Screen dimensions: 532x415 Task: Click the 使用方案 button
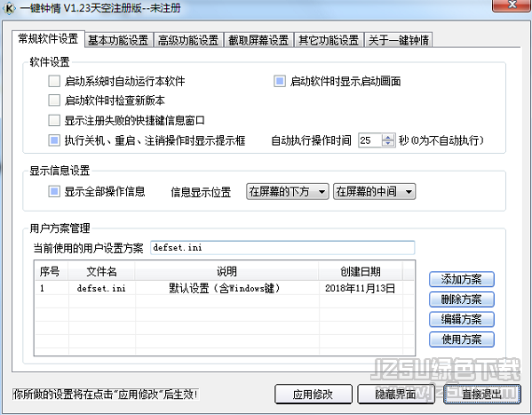coord(462,339)
